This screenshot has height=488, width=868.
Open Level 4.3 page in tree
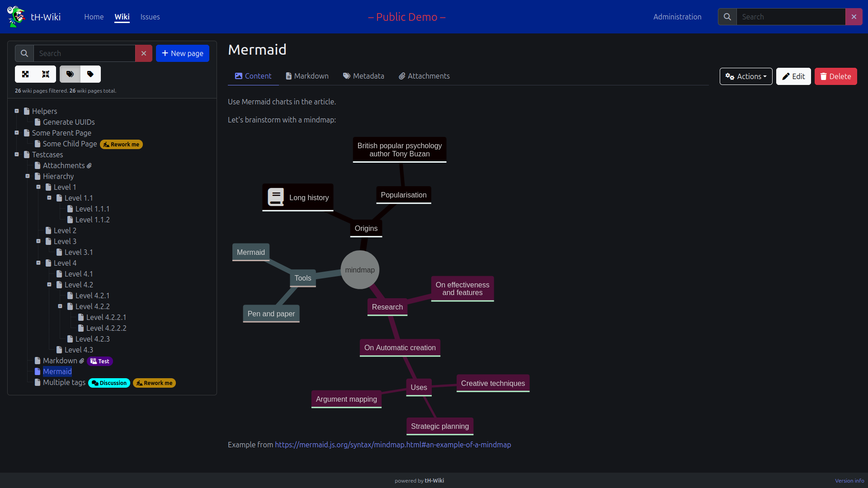79,350
